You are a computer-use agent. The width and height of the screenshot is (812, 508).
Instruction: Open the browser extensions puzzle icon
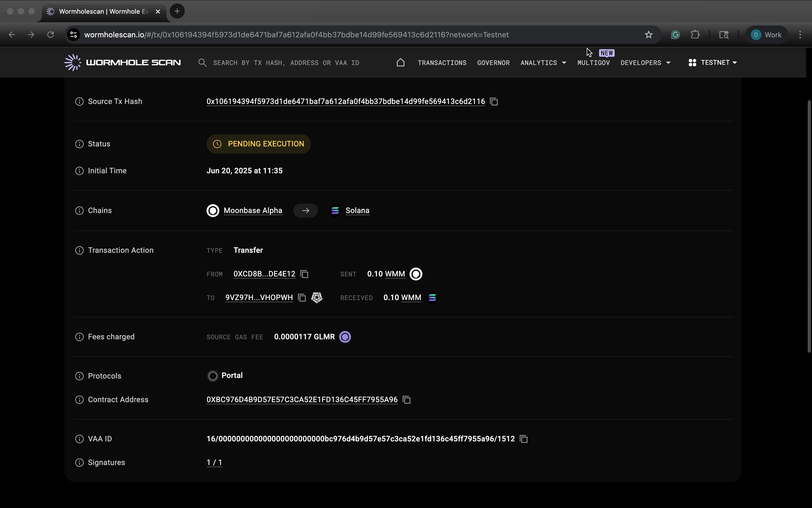click(x=695, y=35)
